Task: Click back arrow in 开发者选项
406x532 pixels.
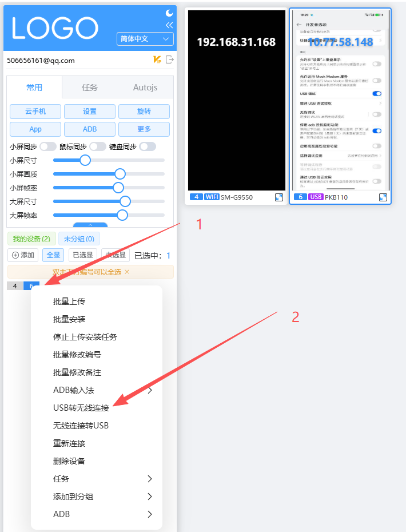Action: [x=299, y=25]
